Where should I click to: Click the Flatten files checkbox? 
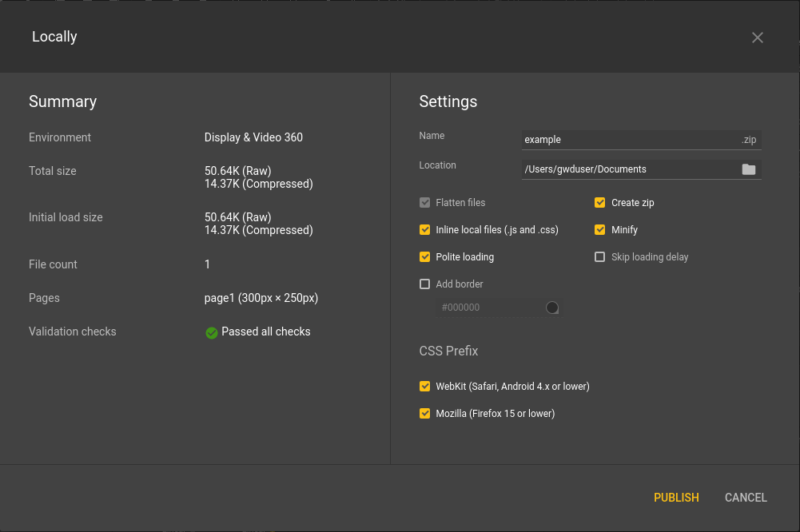[425, 203]
